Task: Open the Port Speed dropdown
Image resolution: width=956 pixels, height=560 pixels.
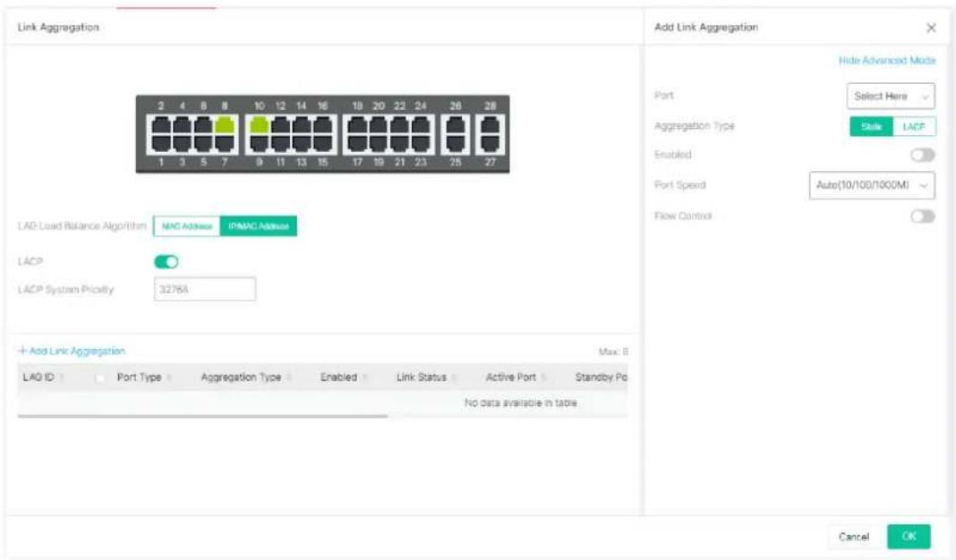Action: click(872, 185)
